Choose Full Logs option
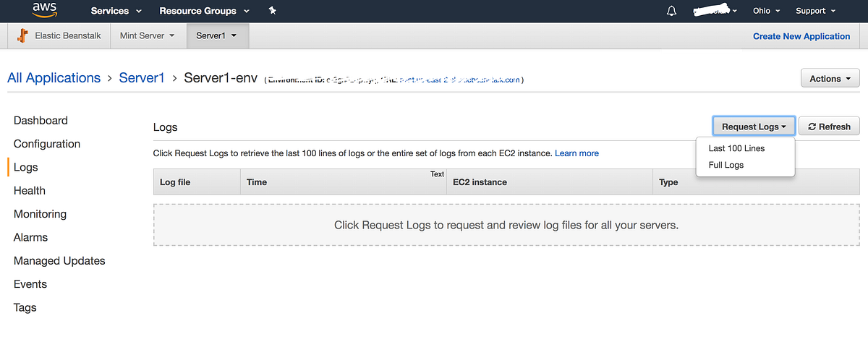 point(726,165)
